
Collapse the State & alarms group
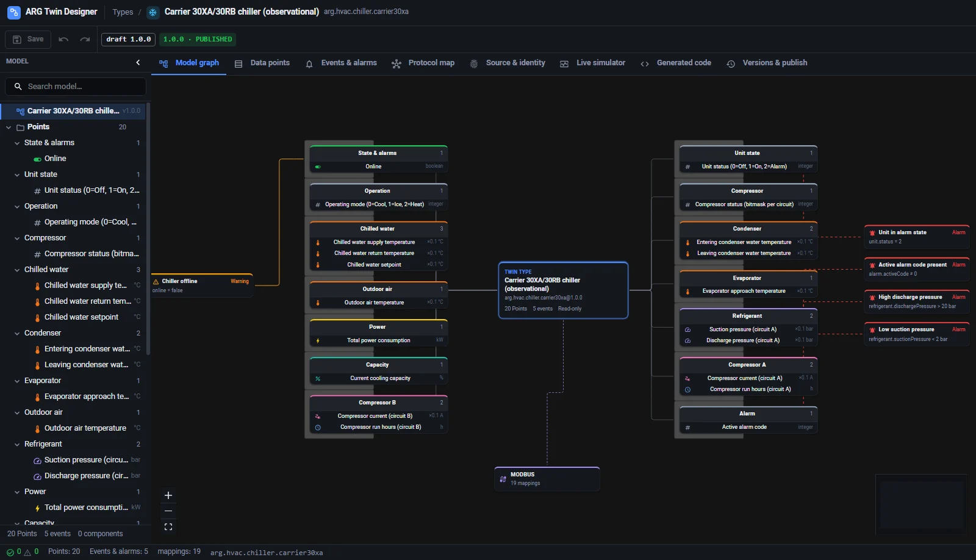(x=17, y=143)
